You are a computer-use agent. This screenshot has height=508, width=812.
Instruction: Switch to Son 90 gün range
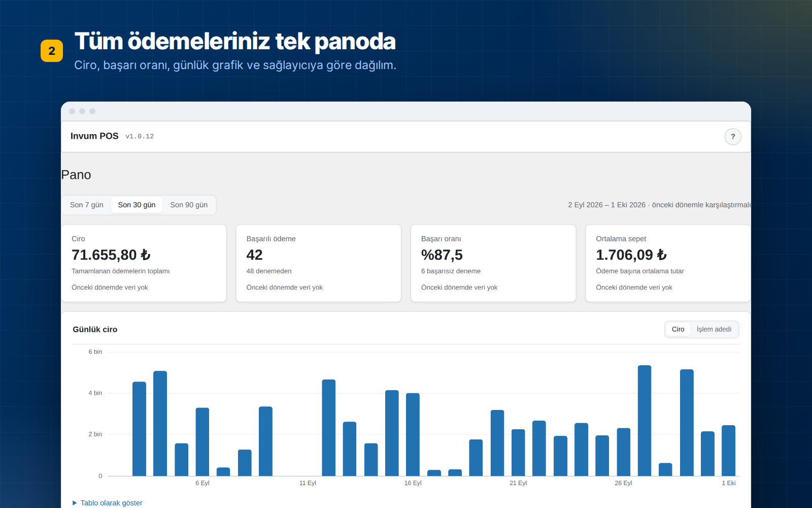(189, 205)
